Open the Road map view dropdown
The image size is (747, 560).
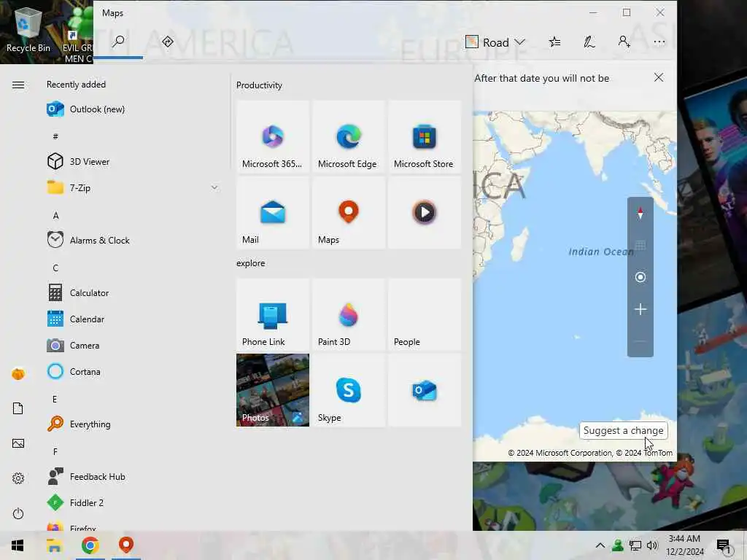click(495, 42)
